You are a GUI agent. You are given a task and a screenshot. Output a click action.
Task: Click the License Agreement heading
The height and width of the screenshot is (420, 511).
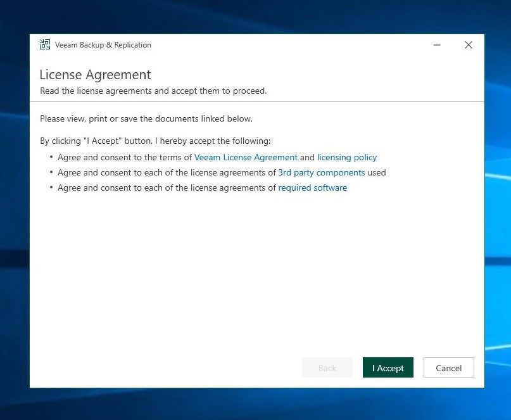95,75
